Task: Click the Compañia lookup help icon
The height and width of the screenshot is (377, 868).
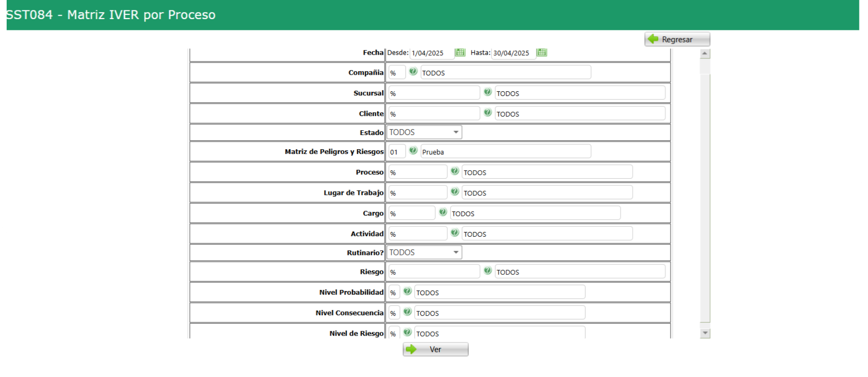Action: click(413, 72)
